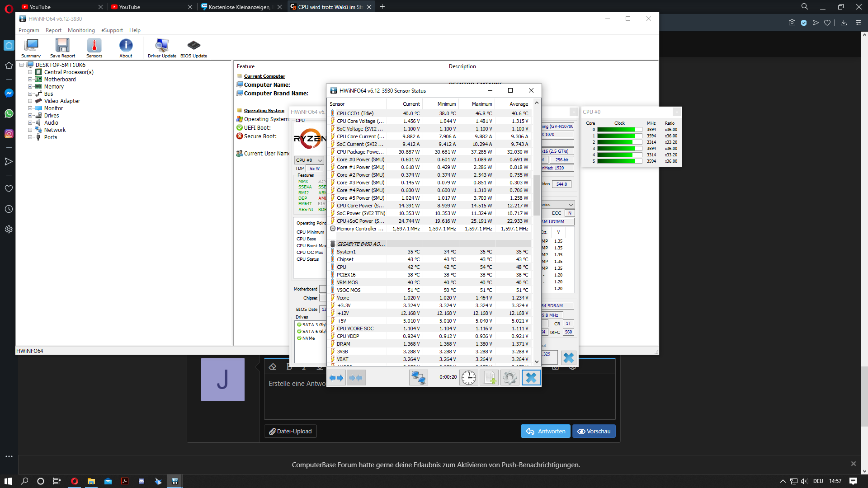Click the Sensors icon in HWiNFO toolbar
Image resolution: width=868 pixels, height=488 pixels.
click(94, 47)
